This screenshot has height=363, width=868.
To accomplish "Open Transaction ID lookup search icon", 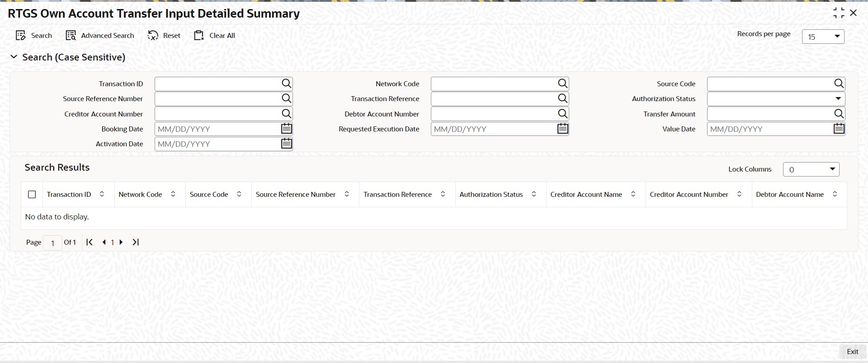I will point(287,84).
